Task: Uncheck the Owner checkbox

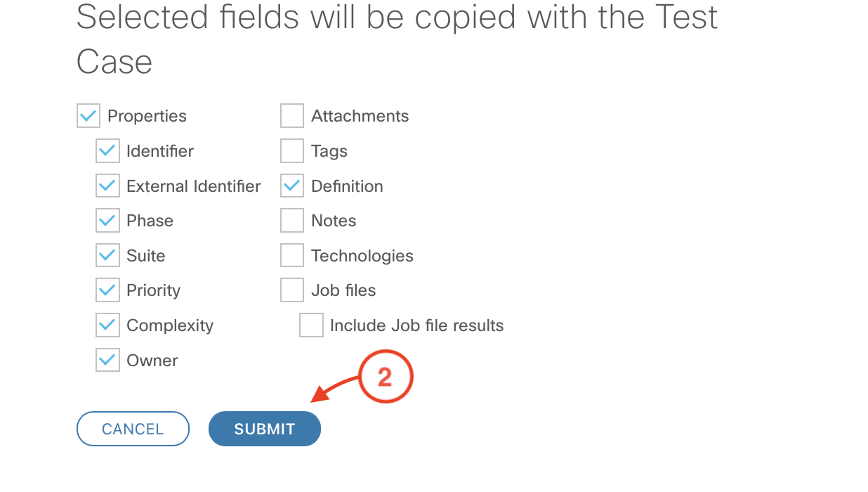Action: pos(107,361)
